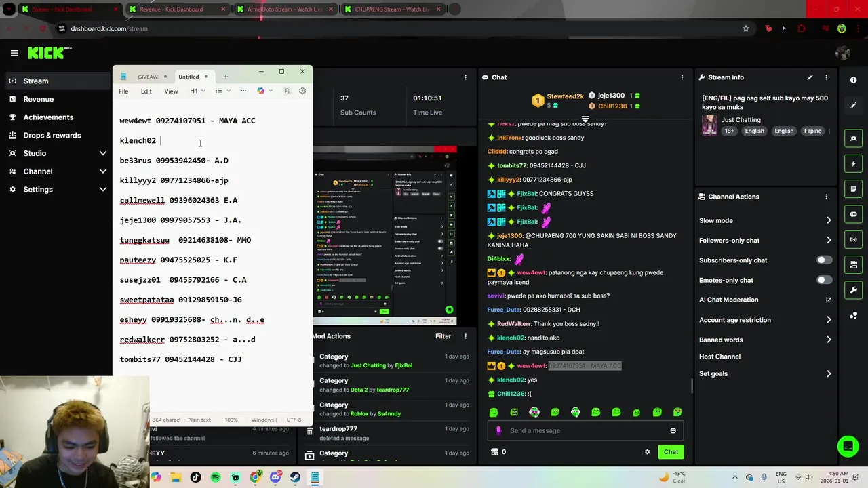Click the chat bubble icon in right sidebar
Viewport: 868px width, 488px height.
[854, 214]
